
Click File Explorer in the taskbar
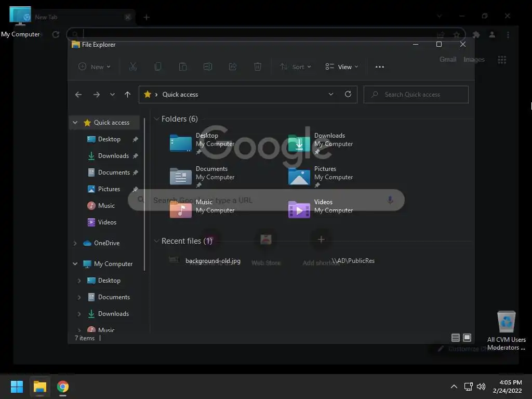point(39,387)
